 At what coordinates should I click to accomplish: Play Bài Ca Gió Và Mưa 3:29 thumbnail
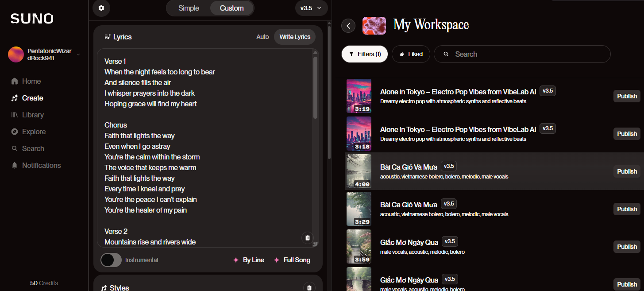tap(359, 209)
